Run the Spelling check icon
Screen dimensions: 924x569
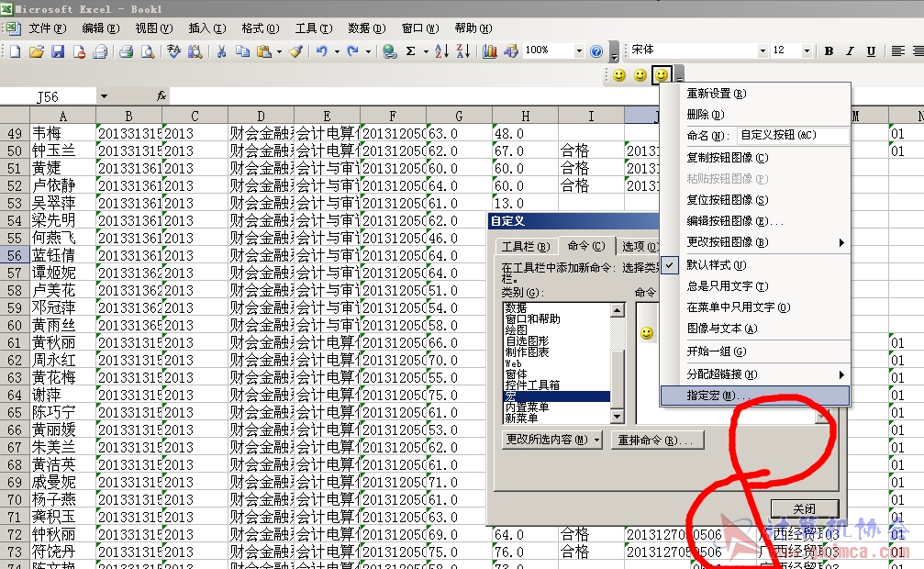pyautogui.click(x=173, y=51)
